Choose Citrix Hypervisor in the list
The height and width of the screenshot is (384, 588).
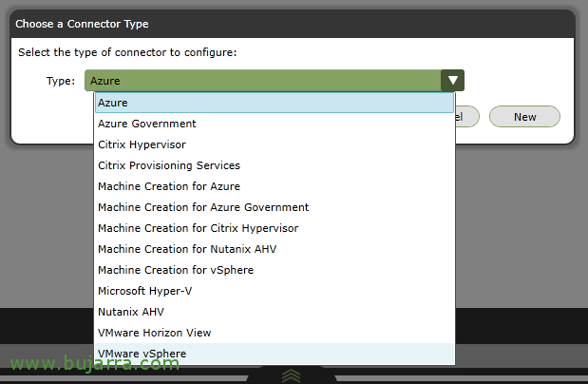(x=275, y=144)
